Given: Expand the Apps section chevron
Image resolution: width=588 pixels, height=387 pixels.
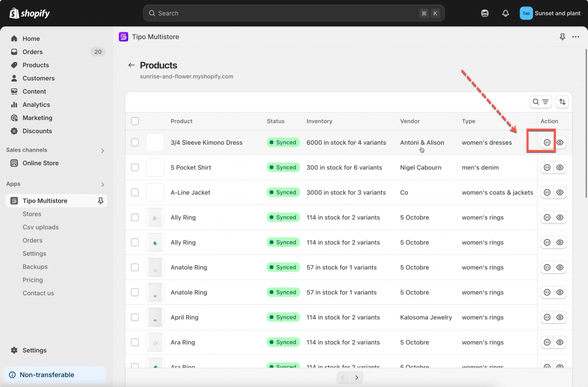Looking at the screenshot, I should pos(103,184).
